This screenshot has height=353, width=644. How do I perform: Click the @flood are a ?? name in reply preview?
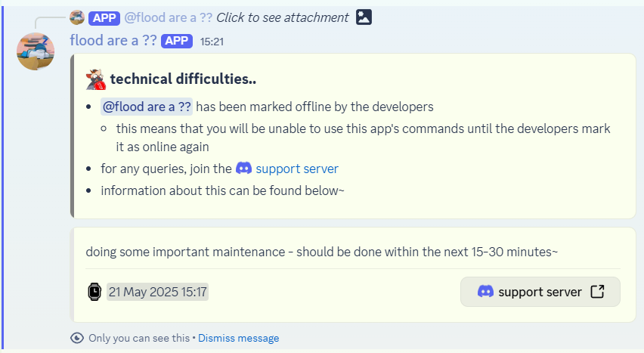click(x=169, y=17)
